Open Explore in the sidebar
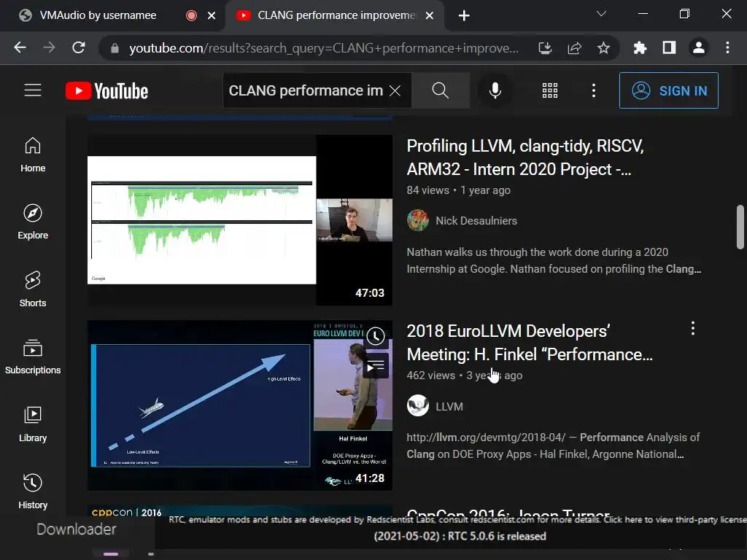This screenshot has width=747, height=560. click(33, 222)
